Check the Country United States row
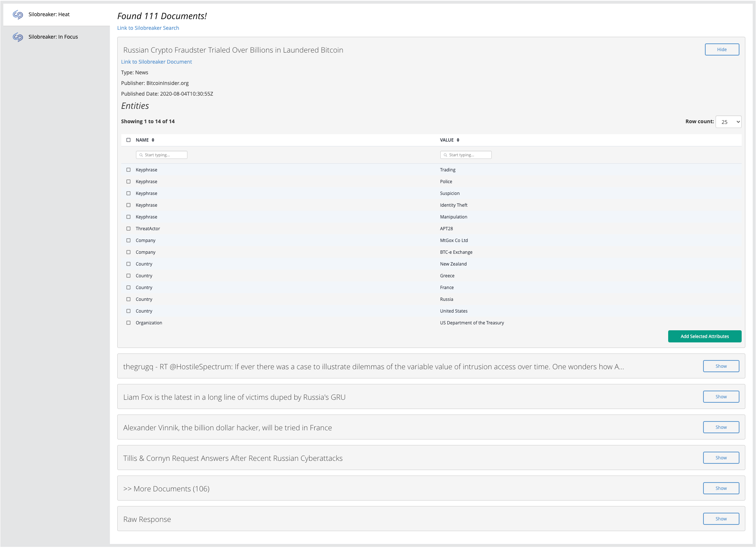This screenshot has height=548, width=756. pyautogui.click(x=128, y=311)
